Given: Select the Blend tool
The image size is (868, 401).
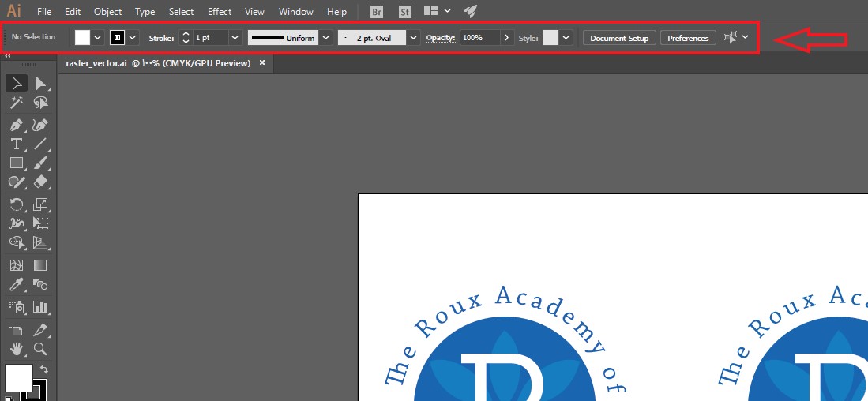Looking at the screenshot, I should (40, 284).
